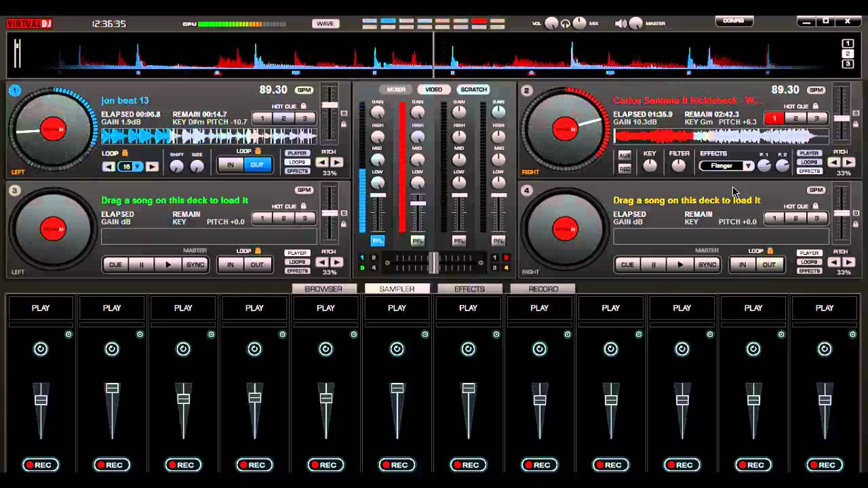Switch to the BROWSER tab
Viewport: 868px width, 488px height.
pyautogui.click(x=323, y=289)
